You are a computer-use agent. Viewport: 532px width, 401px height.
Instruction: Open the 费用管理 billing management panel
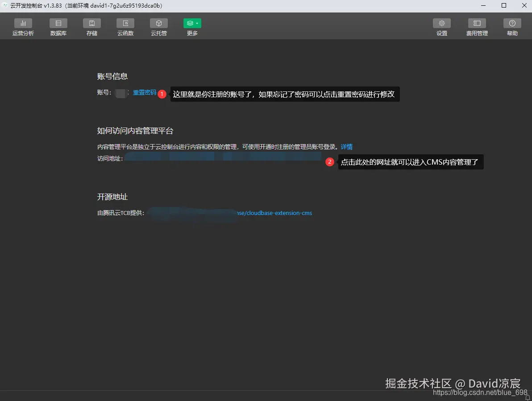coord(477,26)
